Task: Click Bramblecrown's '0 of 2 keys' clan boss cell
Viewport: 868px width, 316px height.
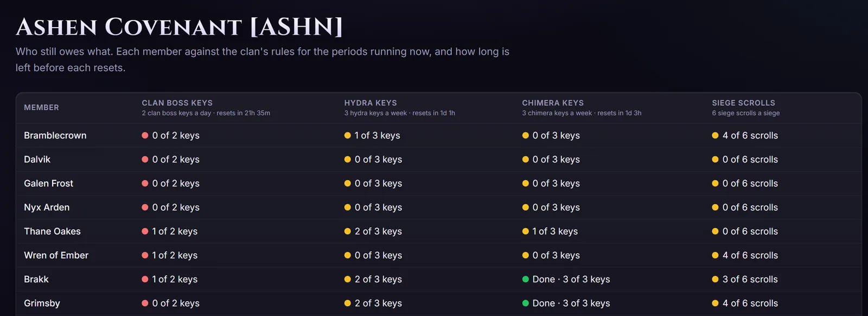Action: tap(170, 135)
